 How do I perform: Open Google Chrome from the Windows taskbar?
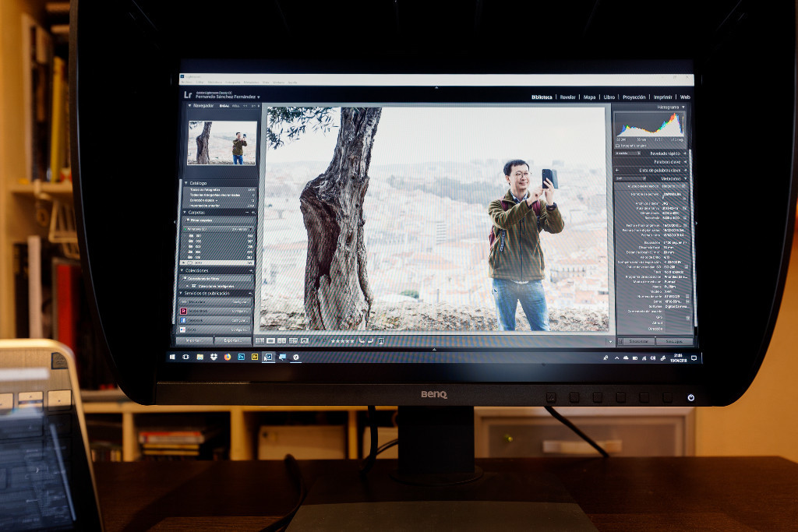(228, 358)
